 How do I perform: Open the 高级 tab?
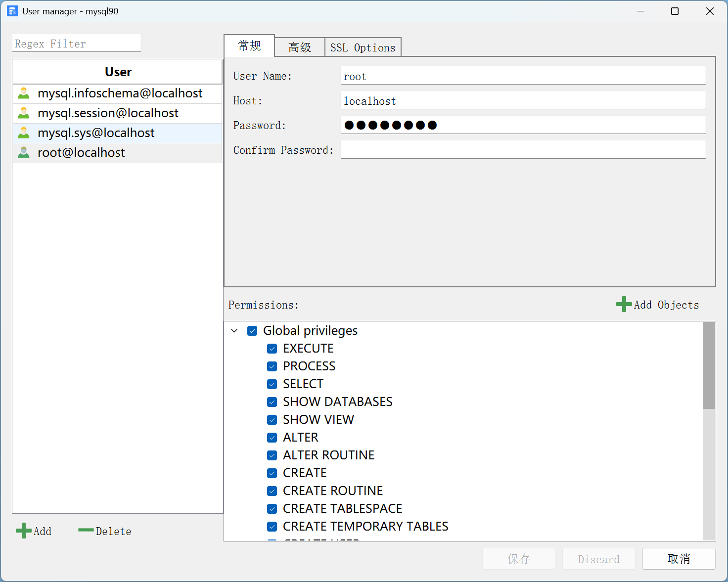tap(300, 47)
